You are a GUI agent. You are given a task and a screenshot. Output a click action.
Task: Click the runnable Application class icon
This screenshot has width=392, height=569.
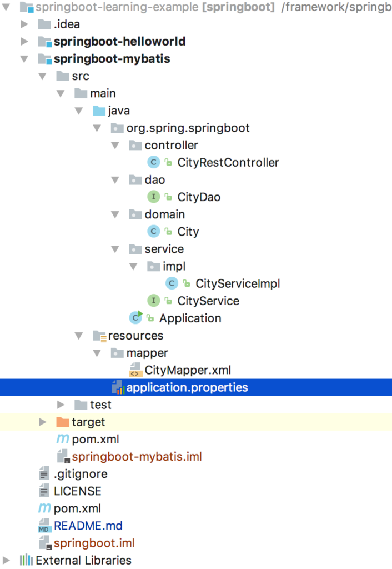[x=135, y=318]
